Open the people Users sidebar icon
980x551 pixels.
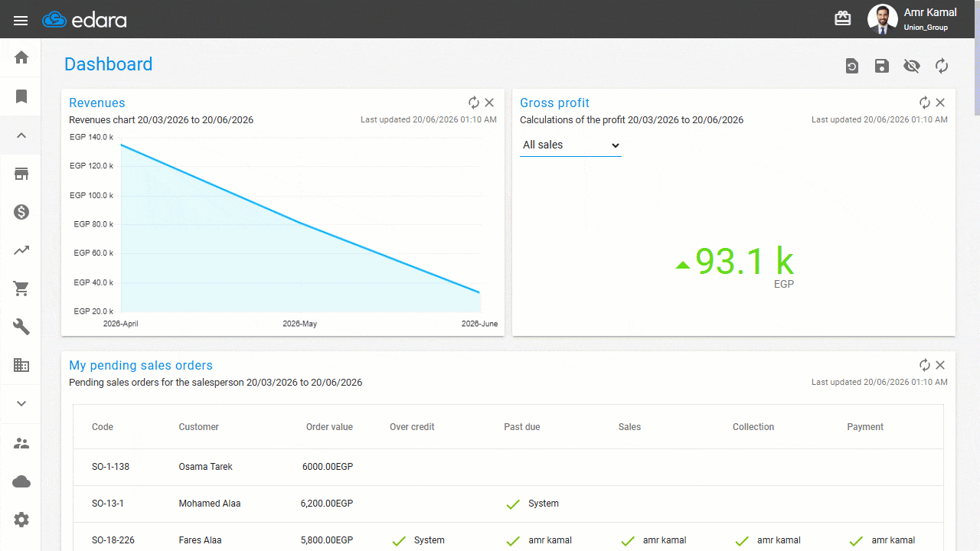(x=21, y=443)
